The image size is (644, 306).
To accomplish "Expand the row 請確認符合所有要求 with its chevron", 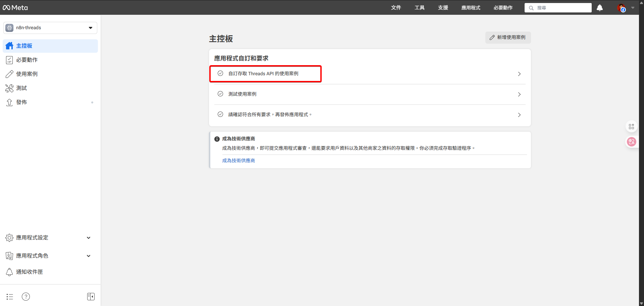I will (x=519, y=115).
